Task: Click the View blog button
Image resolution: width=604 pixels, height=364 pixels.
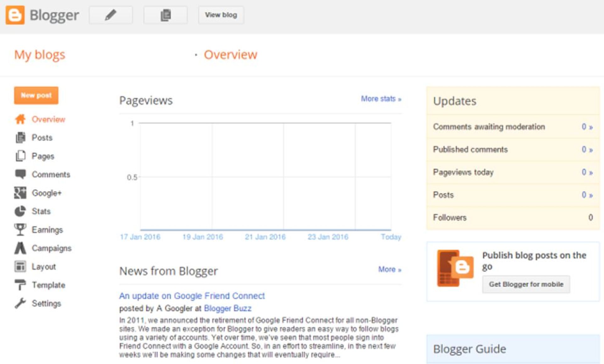Action: (x=221, y=15)
